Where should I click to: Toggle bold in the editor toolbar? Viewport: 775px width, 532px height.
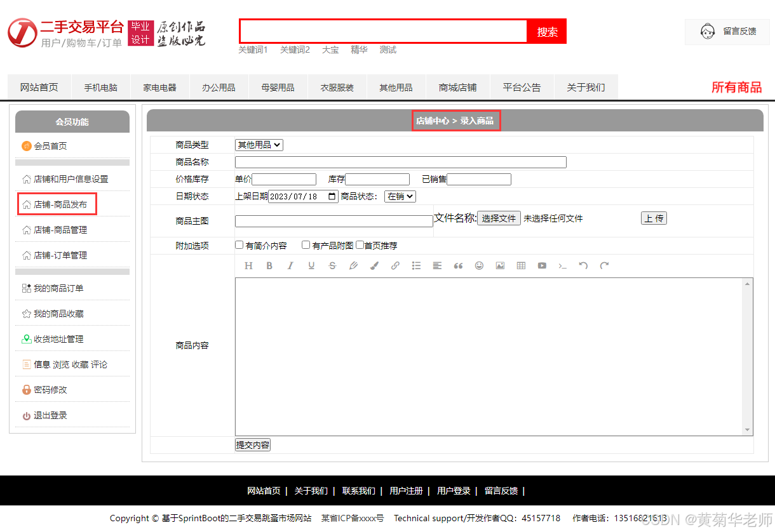269,266
